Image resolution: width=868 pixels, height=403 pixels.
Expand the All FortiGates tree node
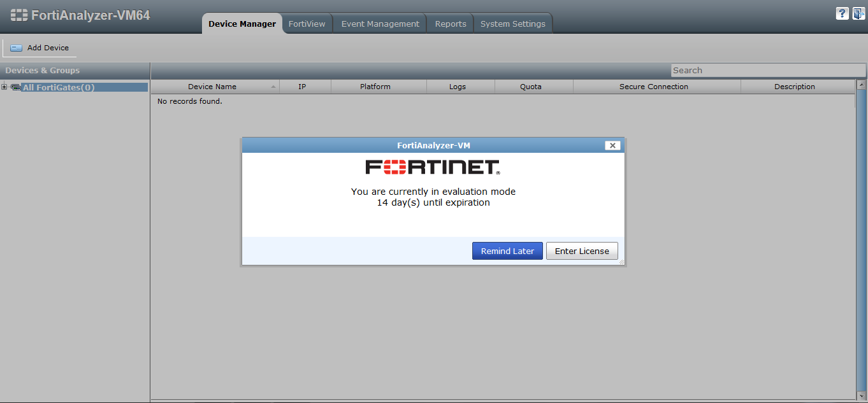[x=4, y=87]
